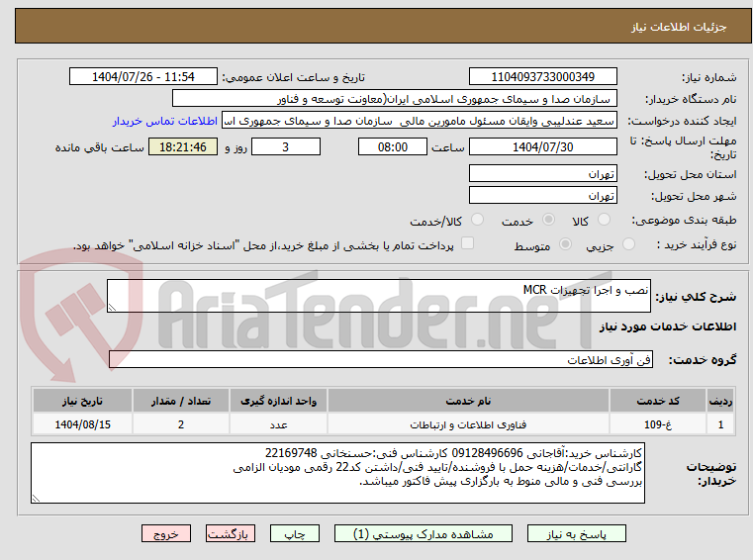
Task: Click the need date cell 1404/08/15
Action: click(x=82, y=424)
